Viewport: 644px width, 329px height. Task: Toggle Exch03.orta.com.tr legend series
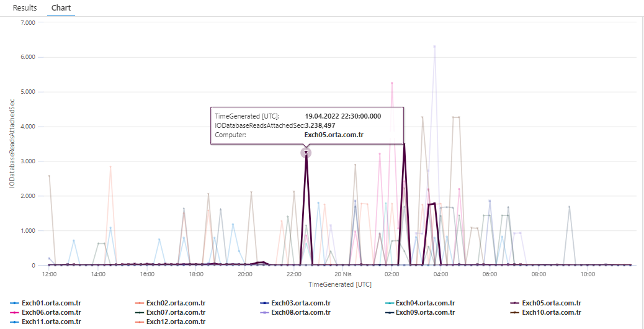point(295,304)
